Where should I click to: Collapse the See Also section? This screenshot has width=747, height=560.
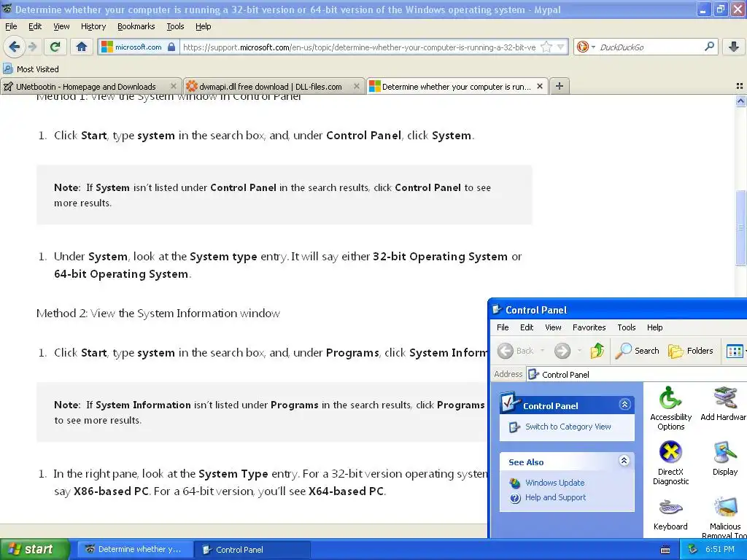click(624, 461)
